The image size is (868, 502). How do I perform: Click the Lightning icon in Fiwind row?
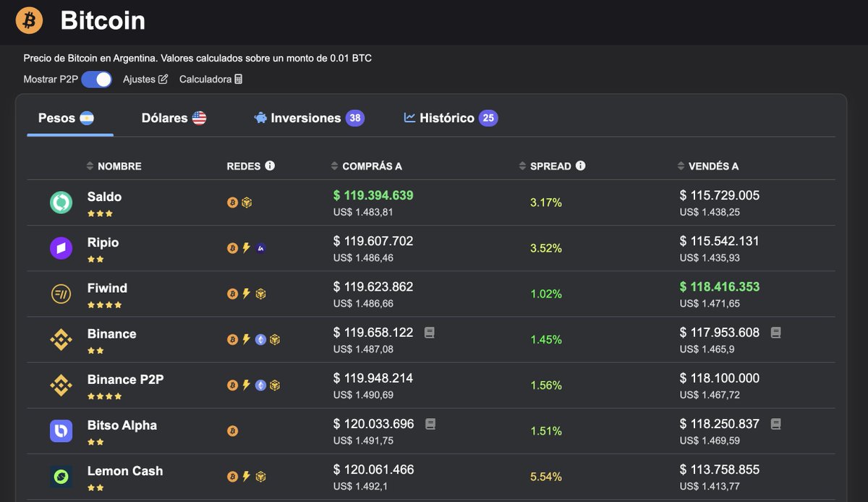pos(246,294)
